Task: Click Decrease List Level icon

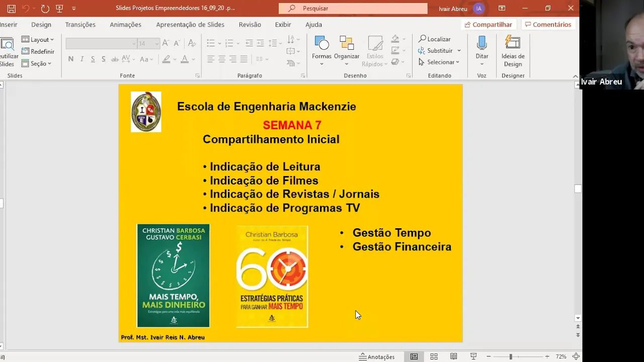Action: pos(249,43)
